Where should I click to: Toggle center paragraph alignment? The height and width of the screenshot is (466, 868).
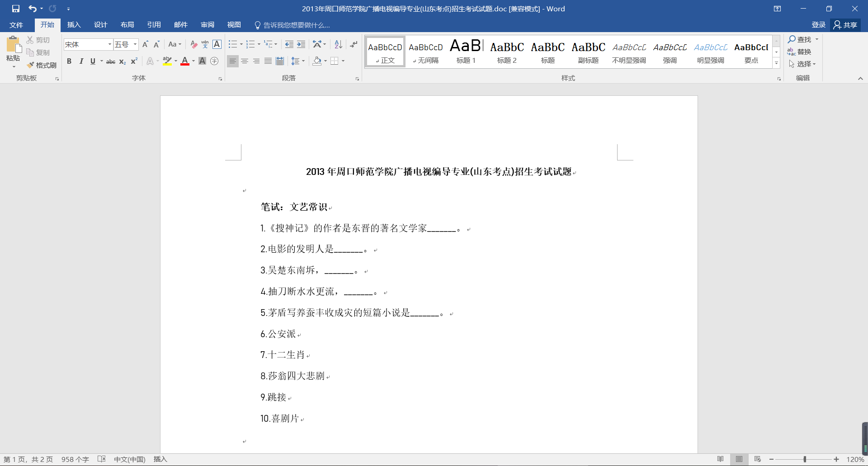pos(245,61)
